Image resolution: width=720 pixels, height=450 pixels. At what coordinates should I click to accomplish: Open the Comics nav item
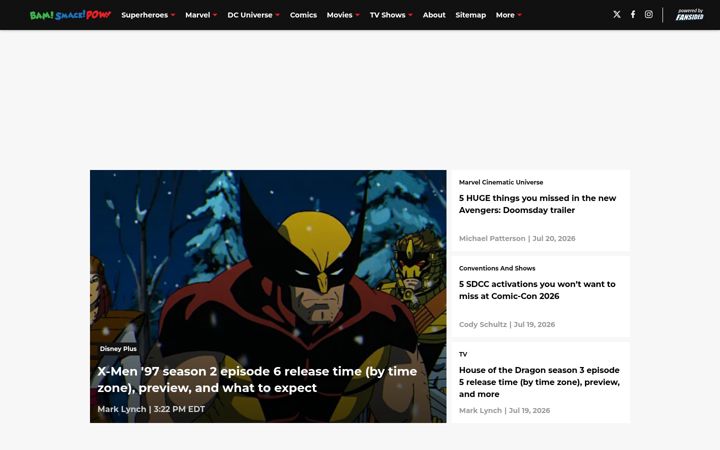pyautogui.click(x=303, y=15)
